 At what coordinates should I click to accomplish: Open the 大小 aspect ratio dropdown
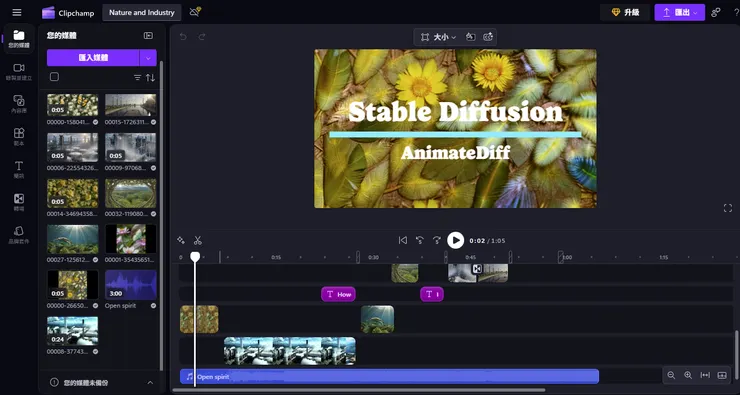[438, 37]
